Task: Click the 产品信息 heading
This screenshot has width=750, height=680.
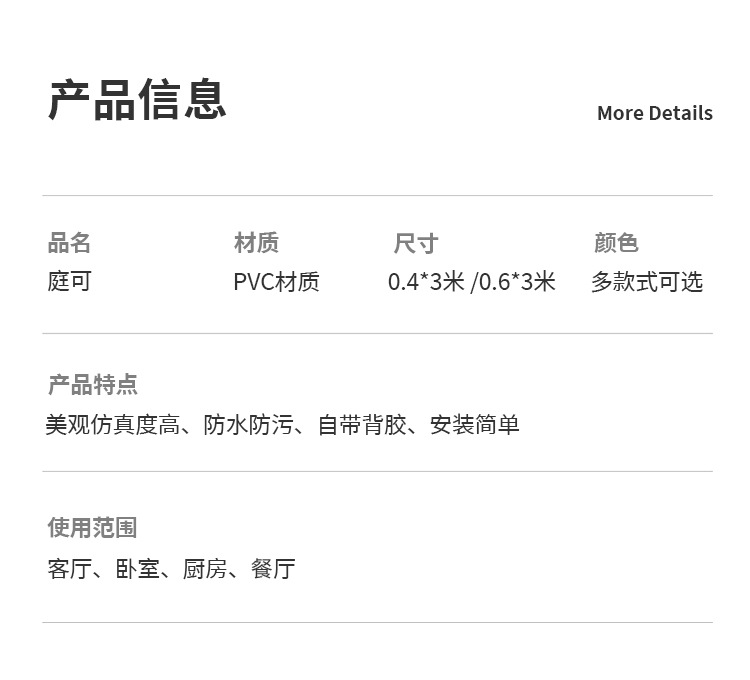Action: [137, 100]
